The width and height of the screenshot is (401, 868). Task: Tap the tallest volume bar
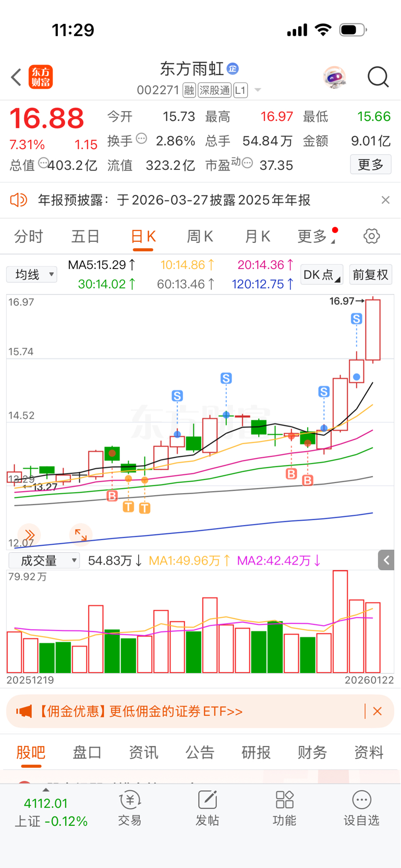341,621
